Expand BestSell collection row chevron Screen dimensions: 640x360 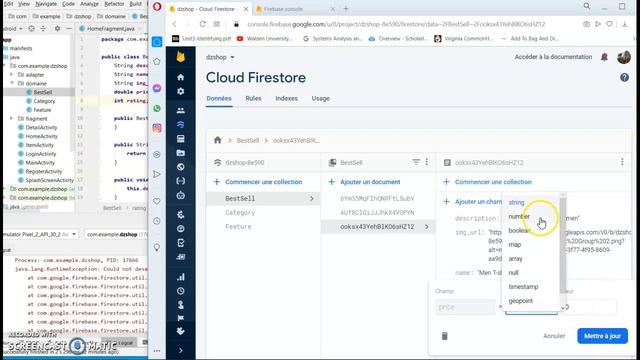point(311,198)
